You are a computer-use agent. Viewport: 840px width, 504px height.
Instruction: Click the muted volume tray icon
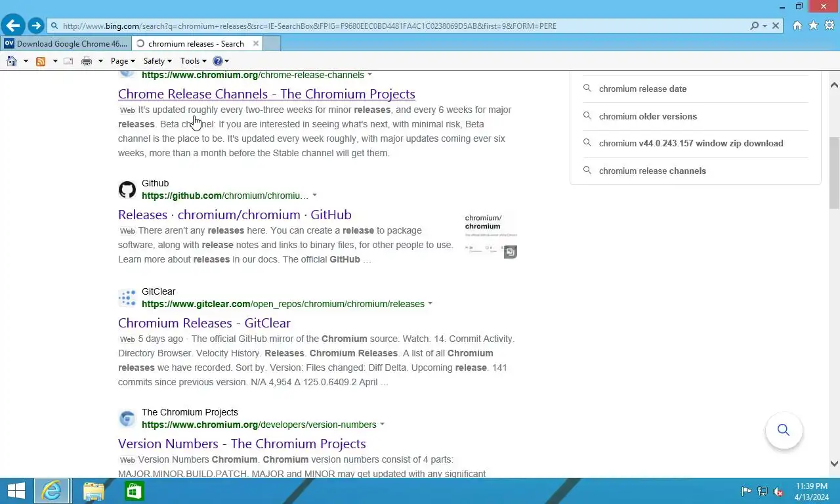point(778,491)
